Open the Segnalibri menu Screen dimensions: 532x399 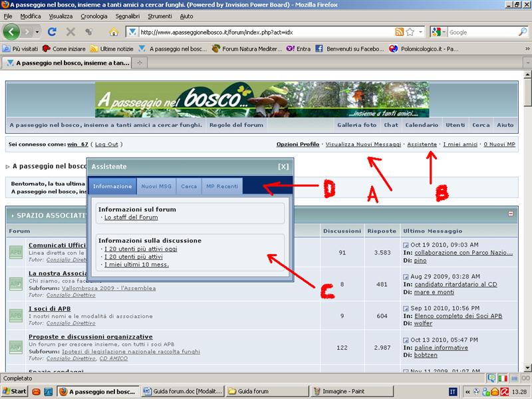[x=127, y=16]
